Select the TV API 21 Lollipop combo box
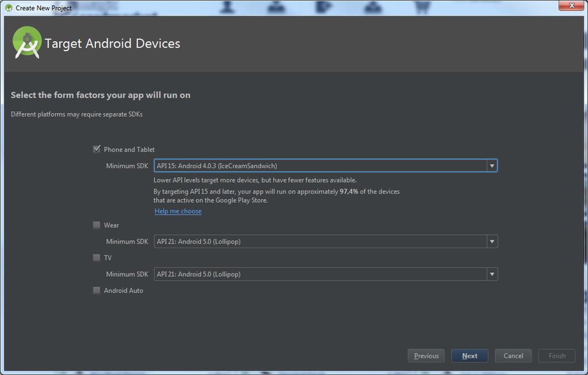 [x=326, y=274]
